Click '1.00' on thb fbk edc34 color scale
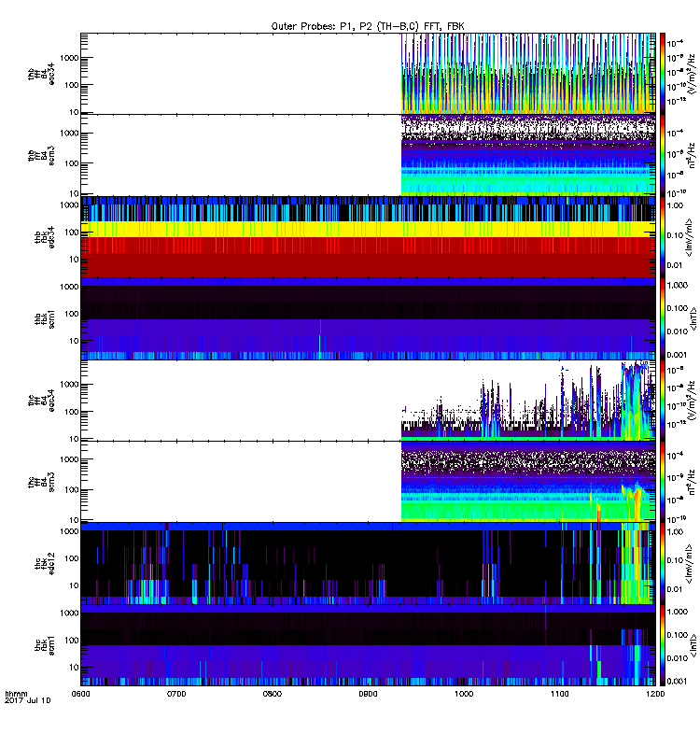The height and width of the screenshot is (747, 700). coord(675,205)
